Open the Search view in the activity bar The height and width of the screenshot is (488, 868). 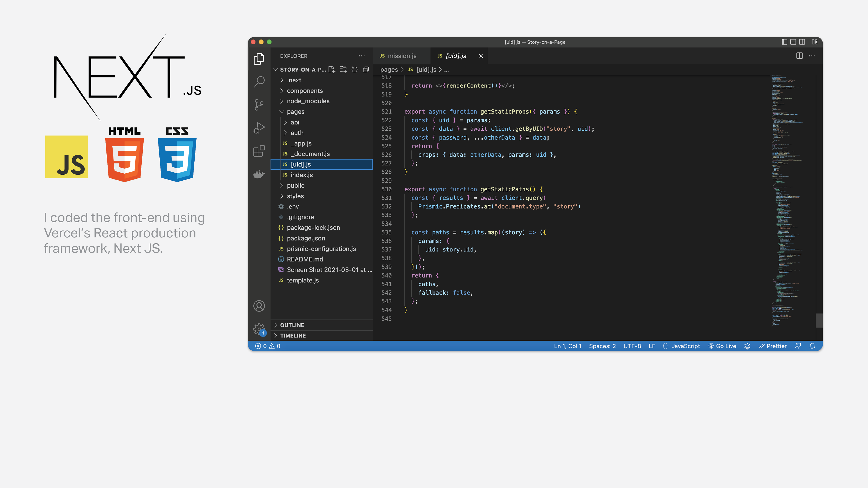259,82
